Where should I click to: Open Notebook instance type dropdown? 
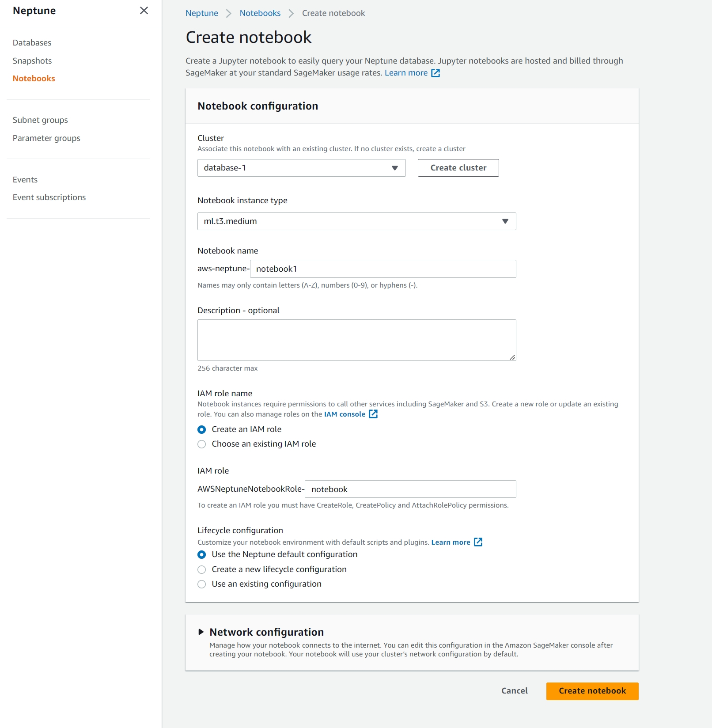pos(356,221)
